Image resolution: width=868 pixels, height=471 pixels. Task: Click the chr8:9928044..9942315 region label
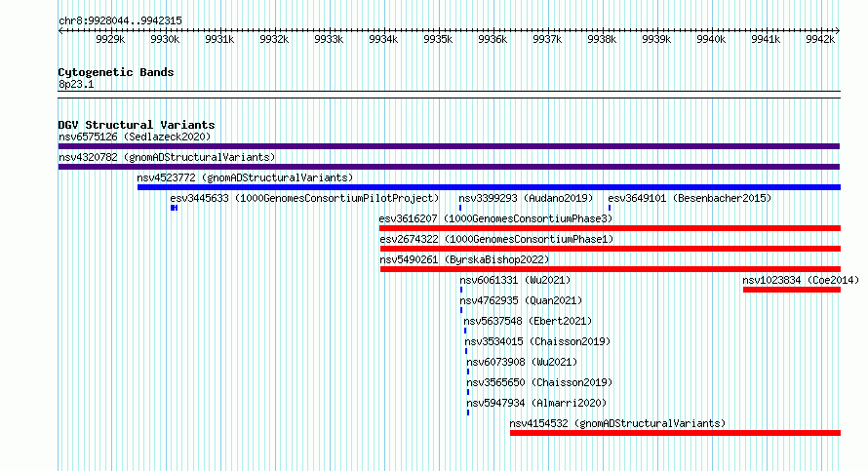tap(120, 20)
